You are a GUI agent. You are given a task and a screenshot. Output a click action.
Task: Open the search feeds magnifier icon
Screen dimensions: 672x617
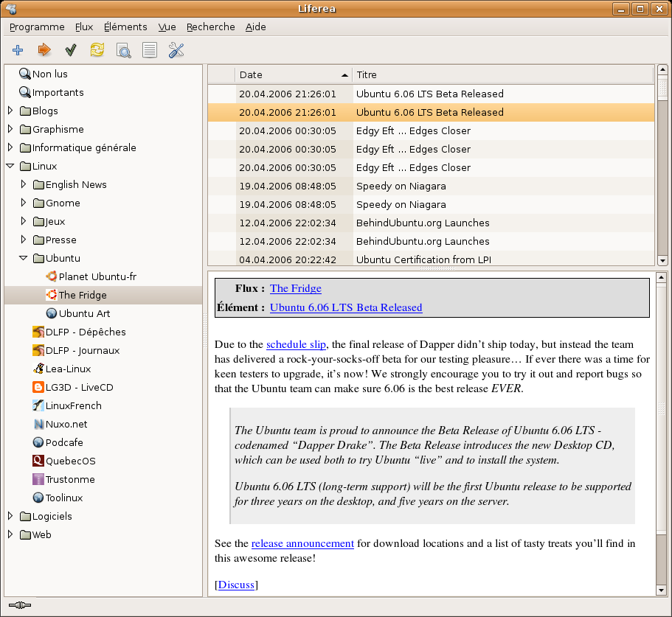click(x=123, y=50)
